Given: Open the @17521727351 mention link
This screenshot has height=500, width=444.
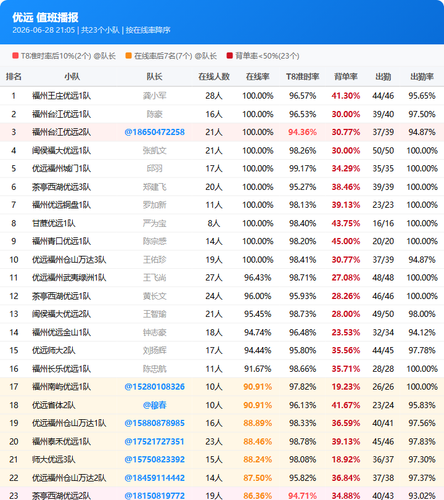Looking at the screenshot, I should point(154,442).
